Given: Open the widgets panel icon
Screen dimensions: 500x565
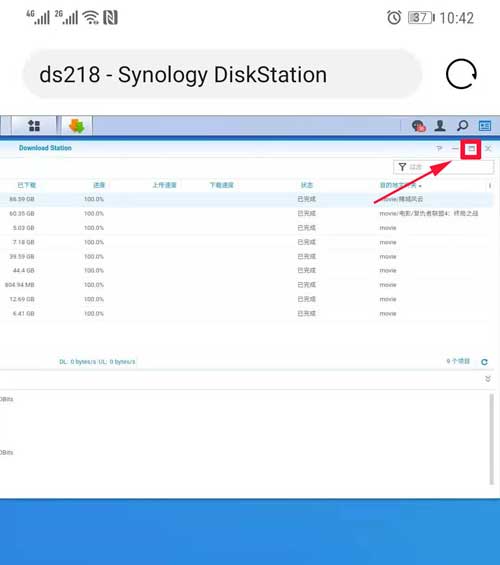Looking at the screenshot, I should 485,126.
